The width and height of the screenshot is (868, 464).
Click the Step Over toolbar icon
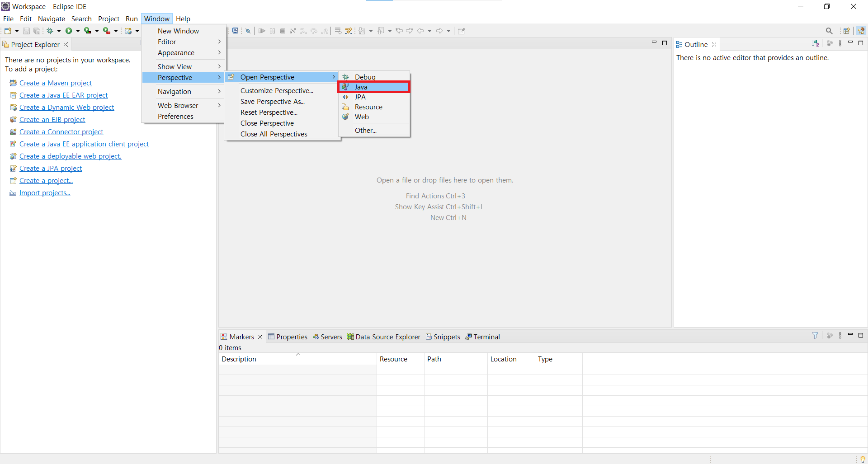click(x=314, y=31)
